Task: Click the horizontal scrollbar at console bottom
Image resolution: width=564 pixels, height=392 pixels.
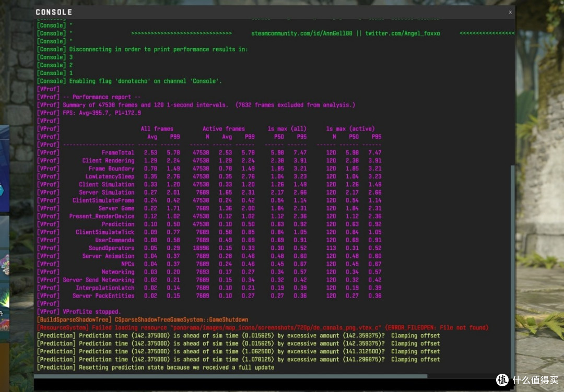Action: pos(231,376)
